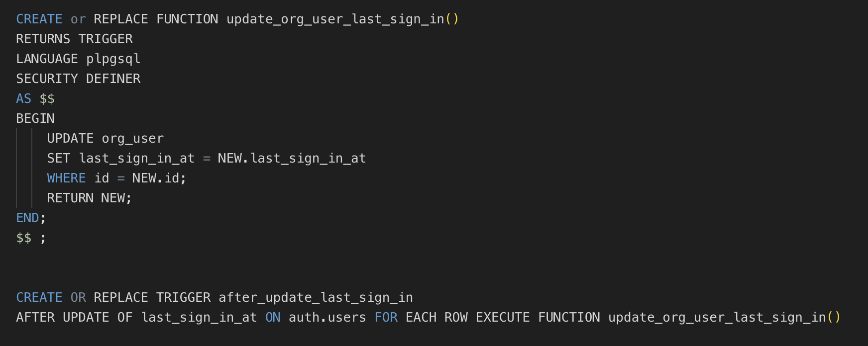This screenshot has height=346, width=868.
Task: Click the WHERE keyword
Action: (66, 178)
